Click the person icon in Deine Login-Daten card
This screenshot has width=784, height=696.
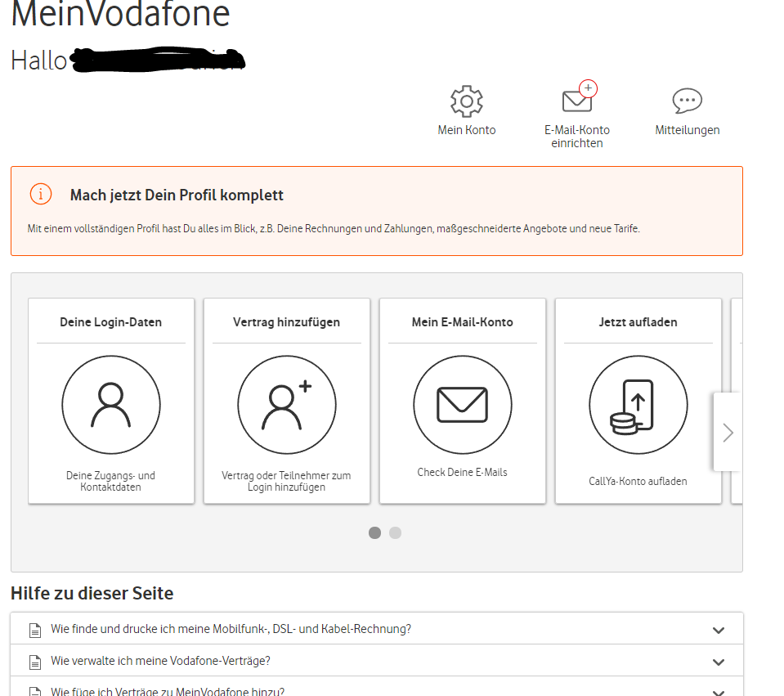click(x=111, y=405)
